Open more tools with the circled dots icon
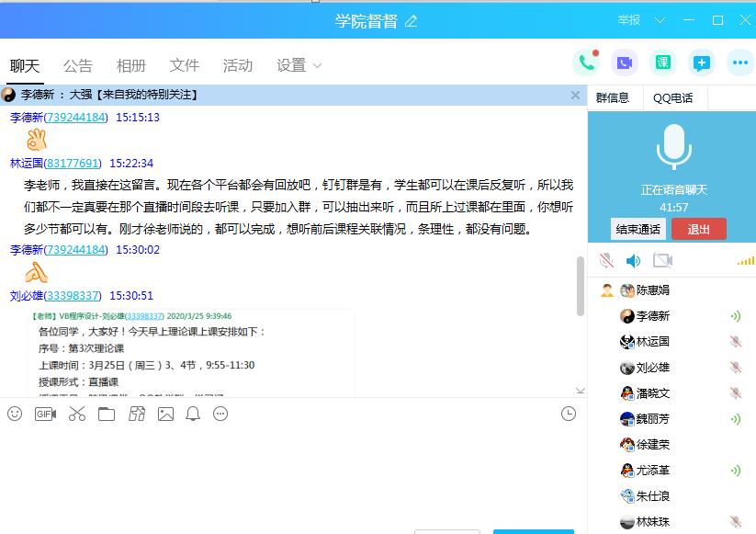 click(x=220, y=414)
